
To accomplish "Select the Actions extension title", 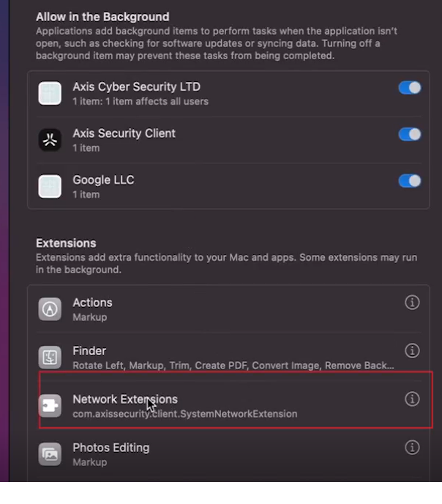I will click(92, 303).
